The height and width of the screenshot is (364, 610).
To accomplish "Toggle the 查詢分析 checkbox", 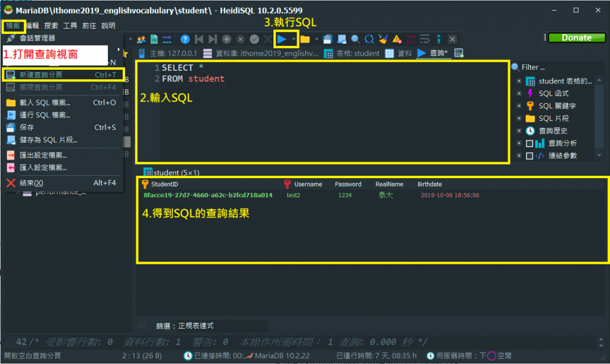I will click(x=530, y=144).
